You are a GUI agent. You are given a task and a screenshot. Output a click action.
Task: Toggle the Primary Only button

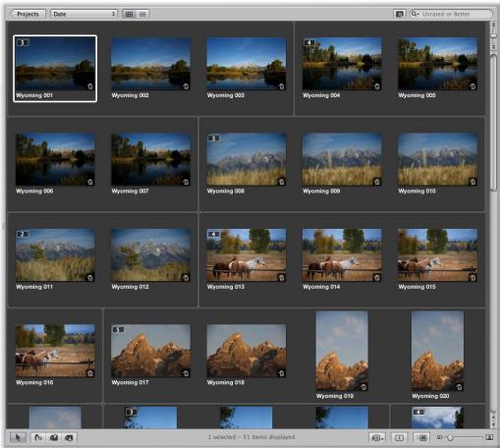click(x=399, y=437)
